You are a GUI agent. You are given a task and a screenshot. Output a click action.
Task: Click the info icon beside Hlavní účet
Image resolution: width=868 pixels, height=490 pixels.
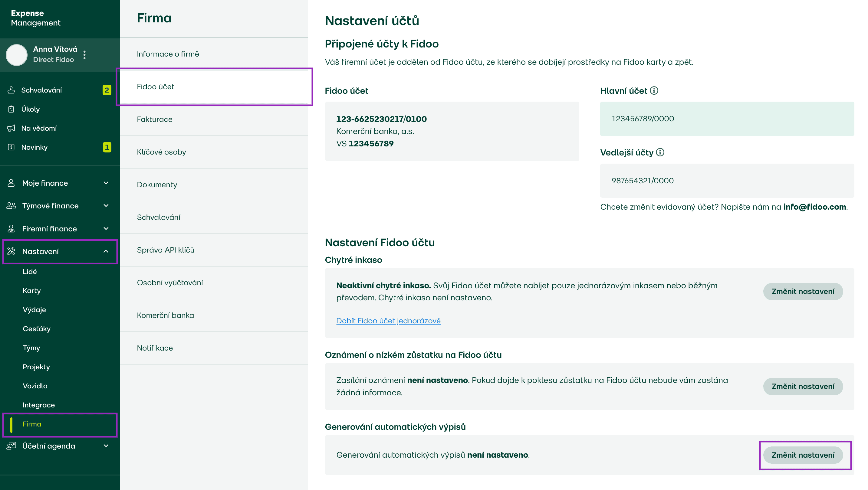point(654,91)
